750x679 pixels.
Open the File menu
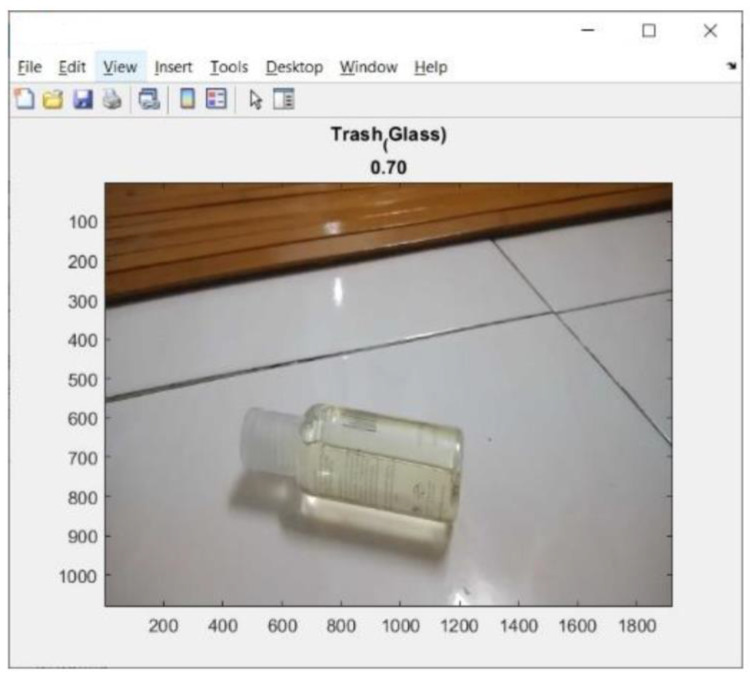point(31,67)
